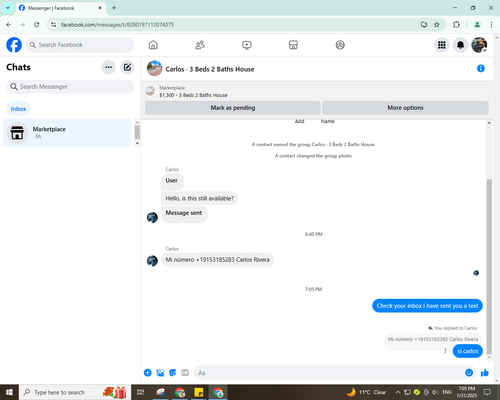This screenshot has width=500, height=400.
Task: Start a new message with compose icon
Action: pos(127,67)
